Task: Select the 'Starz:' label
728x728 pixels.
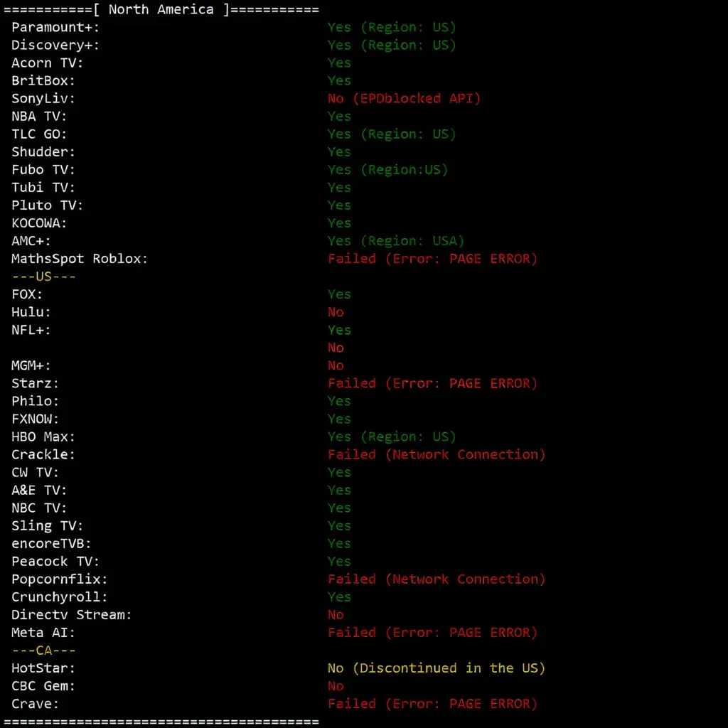Action: coord(36,383)
